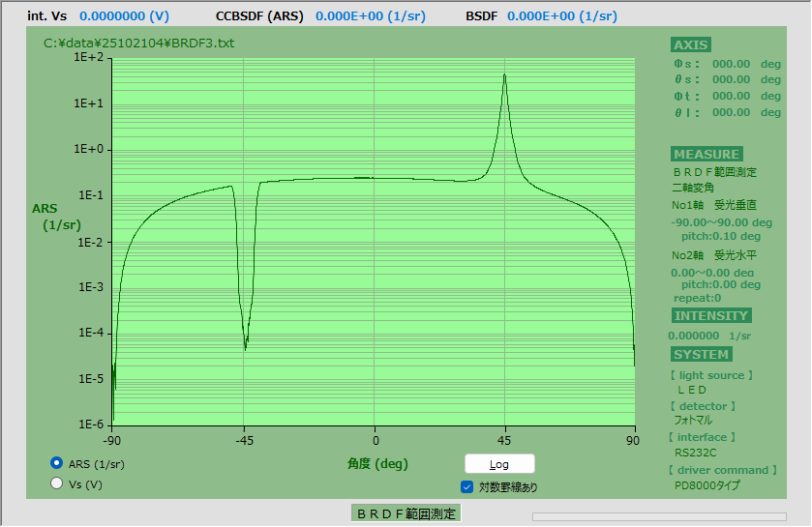Click the RS232C interface value
This screenshot has width=812, height=527.
point(695,452)
